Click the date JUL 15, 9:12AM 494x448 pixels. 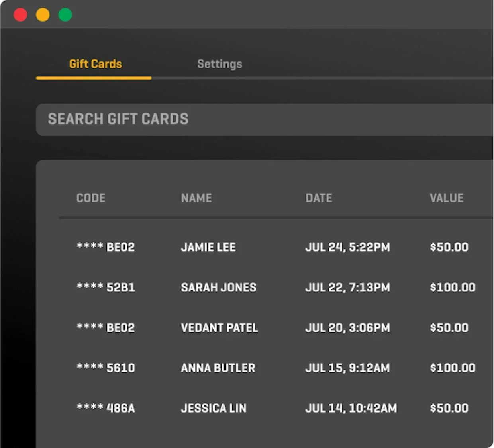click(347, 368)
